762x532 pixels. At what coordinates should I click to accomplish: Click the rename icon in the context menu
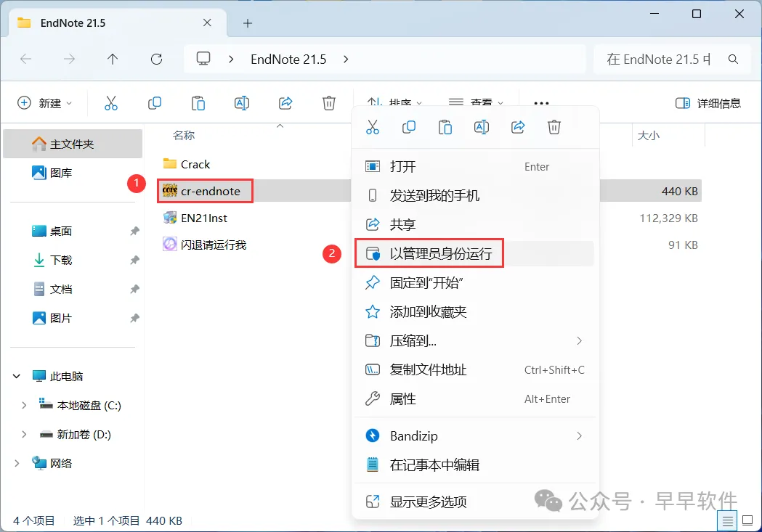pyautogui.click(x=481, y=127)
